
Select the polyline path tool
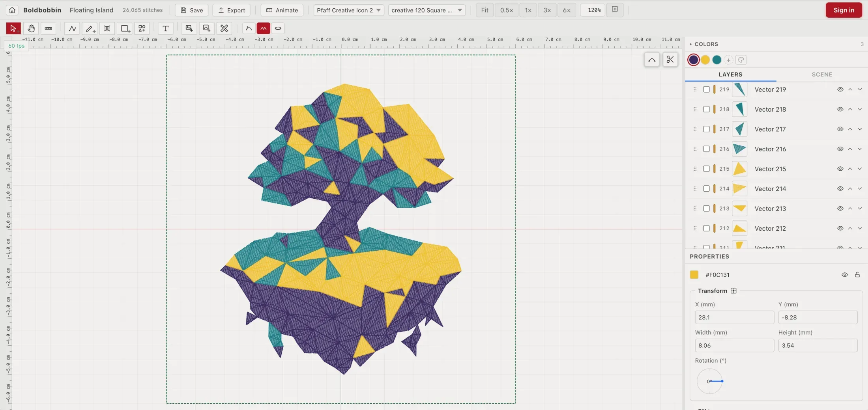click(x=73, y=28)
